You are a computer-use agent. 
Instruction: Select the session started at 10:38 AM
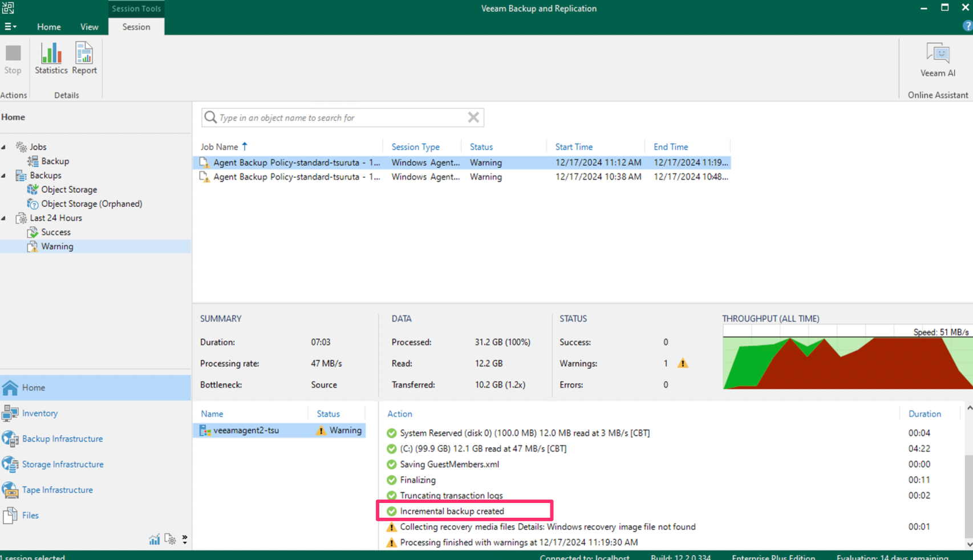point(462,177)
